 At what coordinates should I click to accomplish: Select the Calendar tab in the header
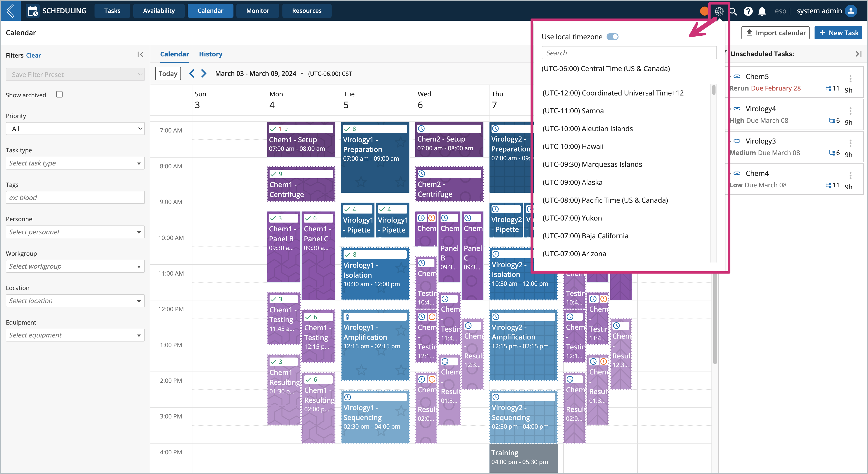[210, 11]
